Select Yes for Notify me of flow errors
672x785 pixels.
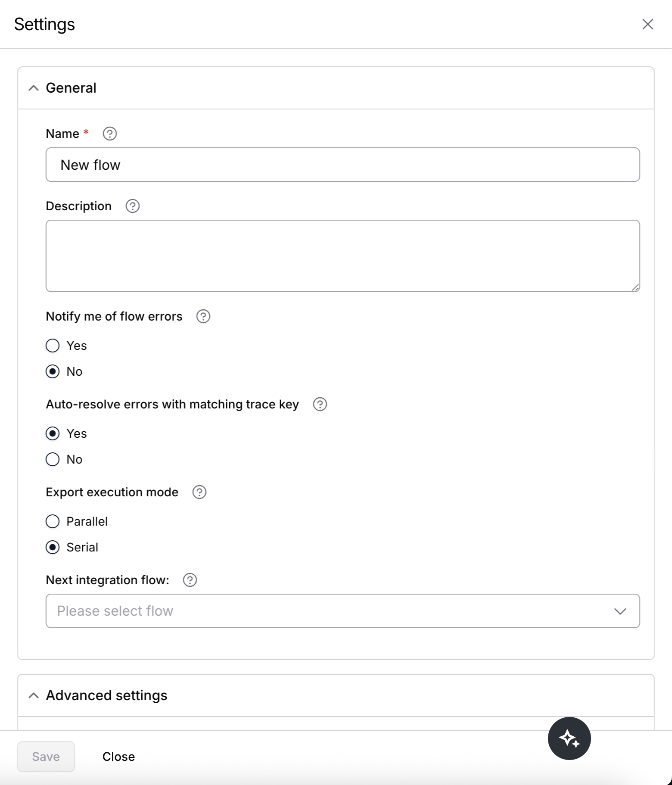pos(53,346)
